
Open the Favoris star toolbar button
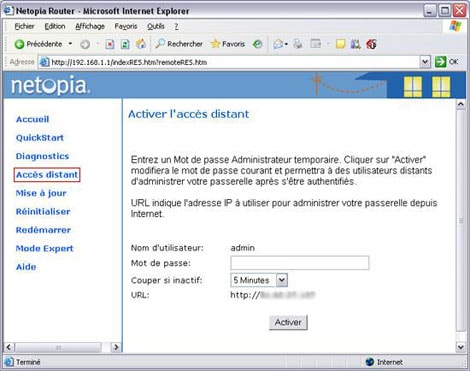click(228, 44)
